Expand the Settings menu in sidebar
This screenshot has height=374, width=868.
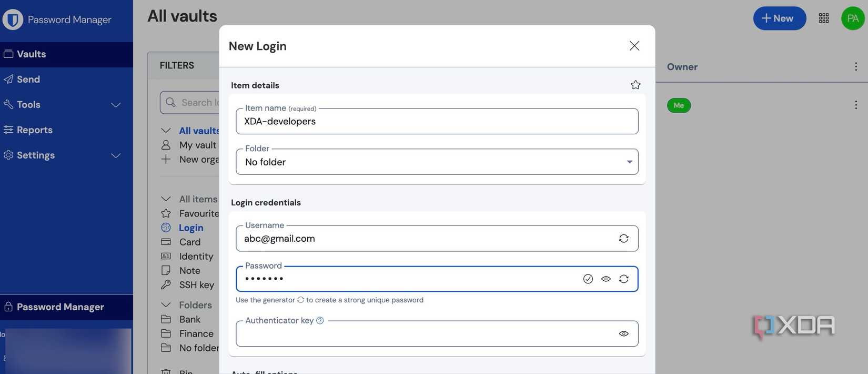click(x=116, y=155)
